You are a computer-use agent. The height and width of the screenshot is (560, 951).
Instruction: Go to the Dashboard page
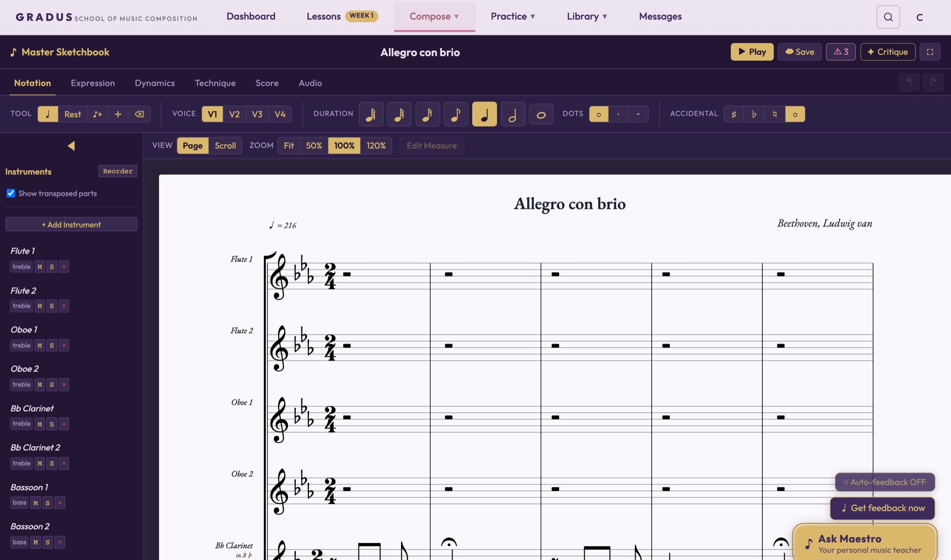[x=251, y=17]
